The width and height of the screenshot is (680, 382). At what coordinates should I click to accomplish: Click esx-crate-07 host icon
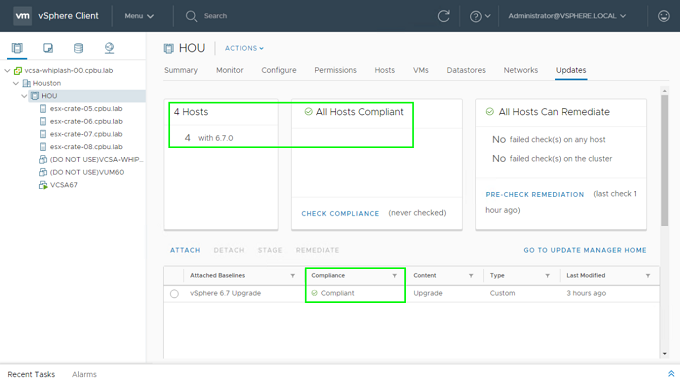point(43,134)
